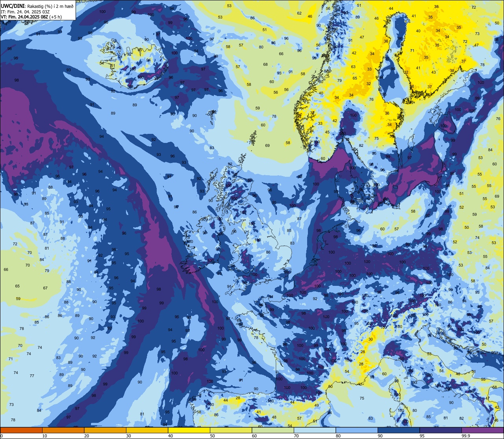
Task: Select the medium blue 90–95 legend swatch
Action: [x=399, y=430]
